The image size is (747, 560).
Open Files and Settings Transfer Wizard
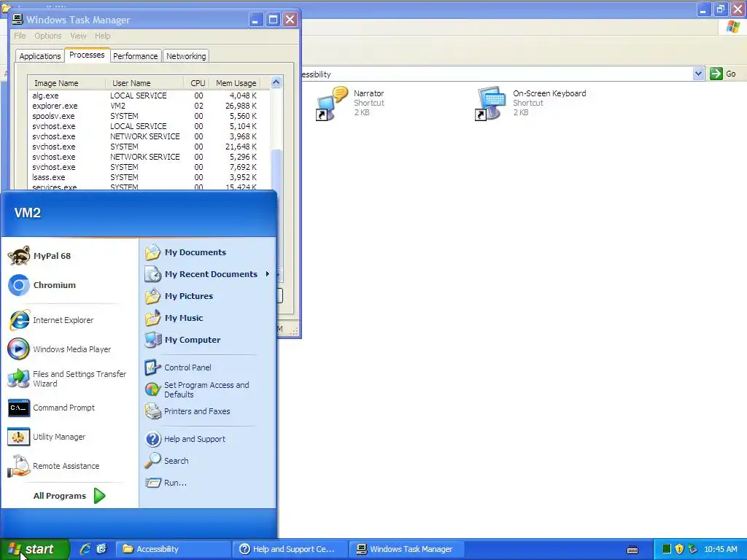[x=67, y=378]
